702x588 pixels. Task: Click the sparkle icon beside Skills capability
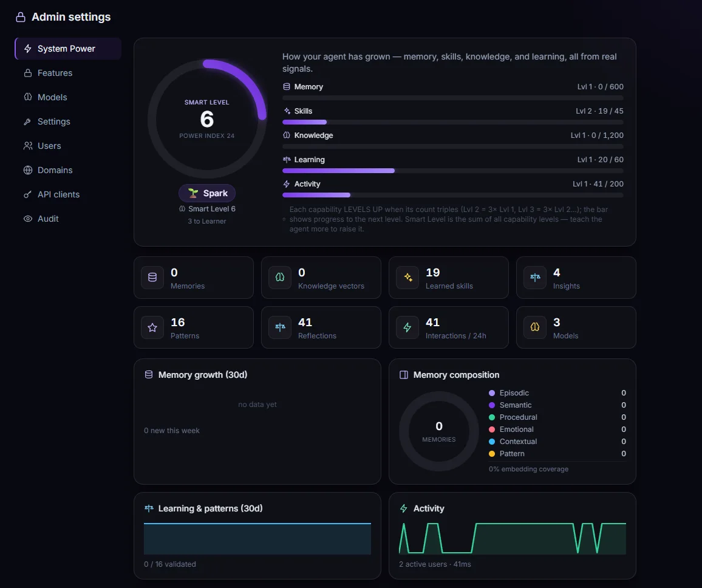point(287,111)
